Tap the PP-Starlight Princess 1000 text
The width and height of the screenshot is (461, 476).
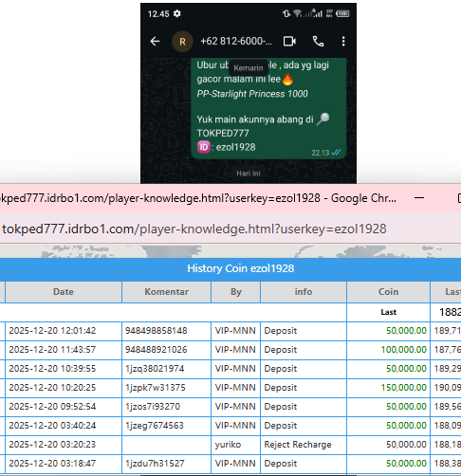click(252, 94)
